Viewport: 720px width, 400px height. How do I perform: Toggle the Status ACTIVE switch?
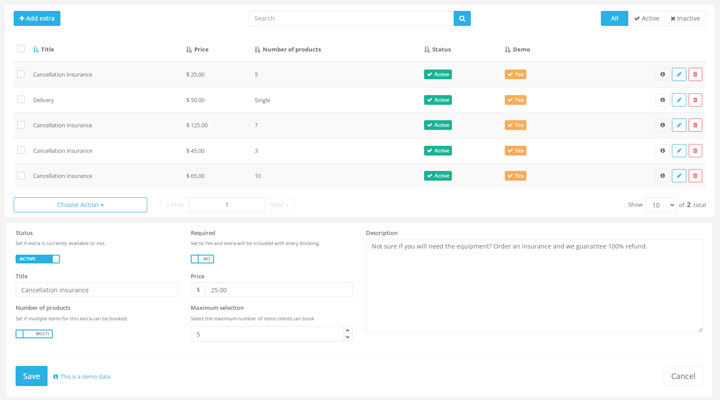click(x=38, y=259)
